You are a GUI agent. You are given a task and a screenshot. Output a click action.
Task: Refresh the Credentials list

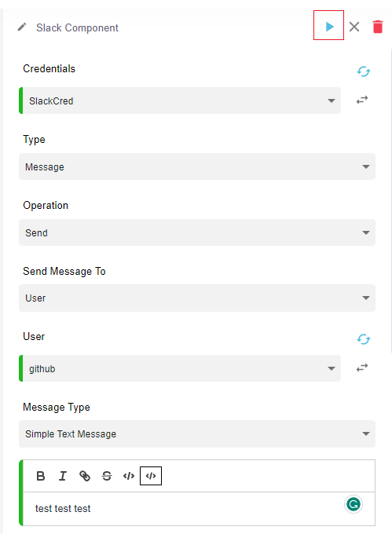(364, 71)
